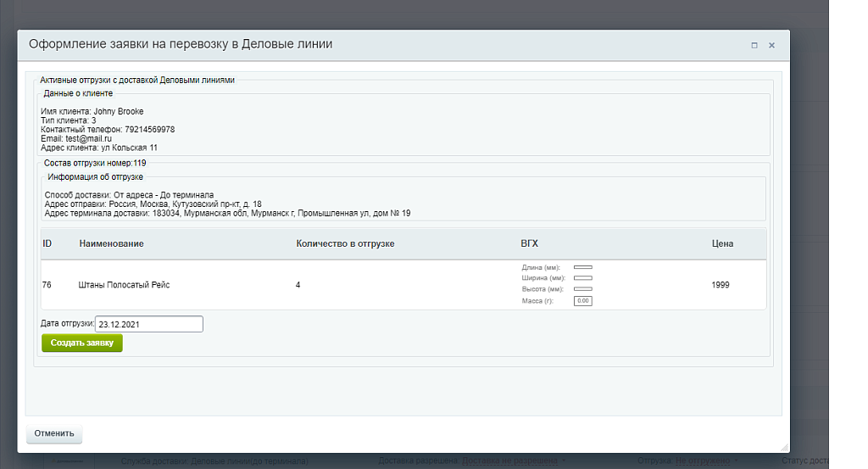868x469 pixels.
Task: Click the price cell 1999
Action: [721, 285]
